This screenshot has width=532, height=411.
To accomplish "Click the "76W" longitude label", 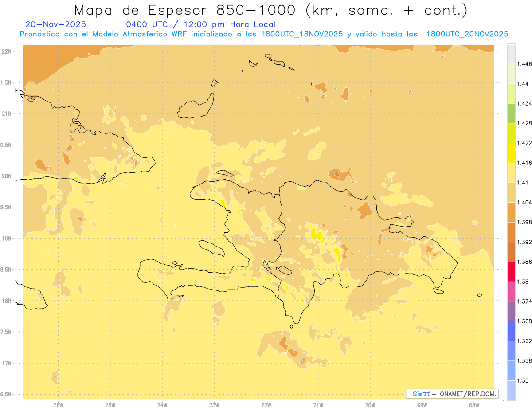I will point(58,405).
